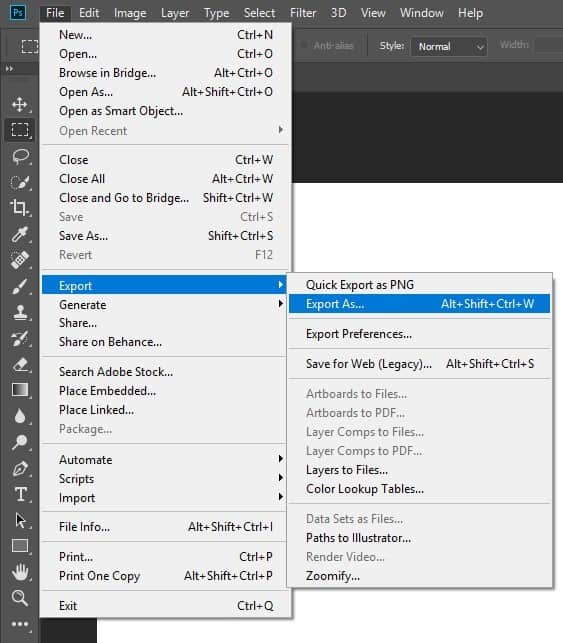Choose Save As... from File menu
563x643 pixels.
coord(166,235)
